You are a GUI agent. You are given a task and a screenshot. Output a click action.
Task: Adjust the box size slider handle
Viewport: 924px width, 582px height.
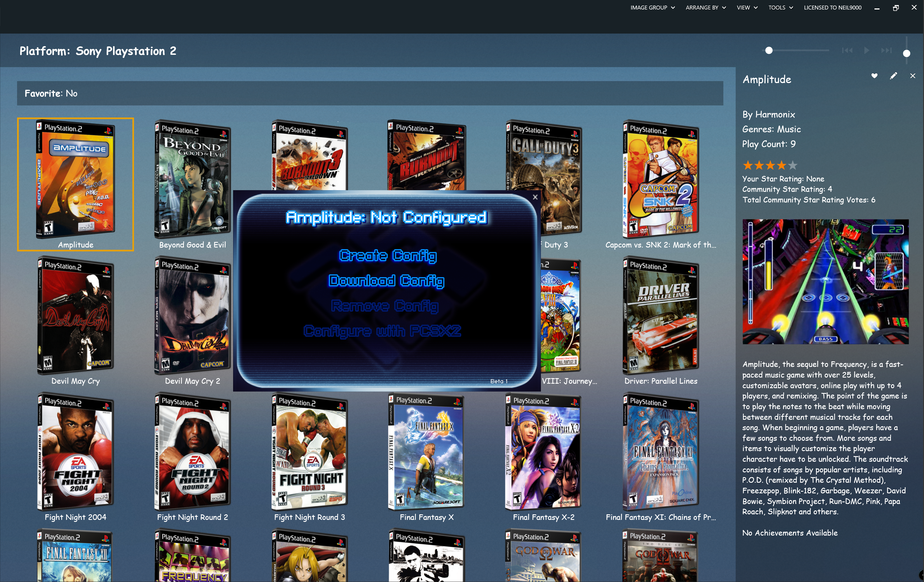tap(769, 51)
